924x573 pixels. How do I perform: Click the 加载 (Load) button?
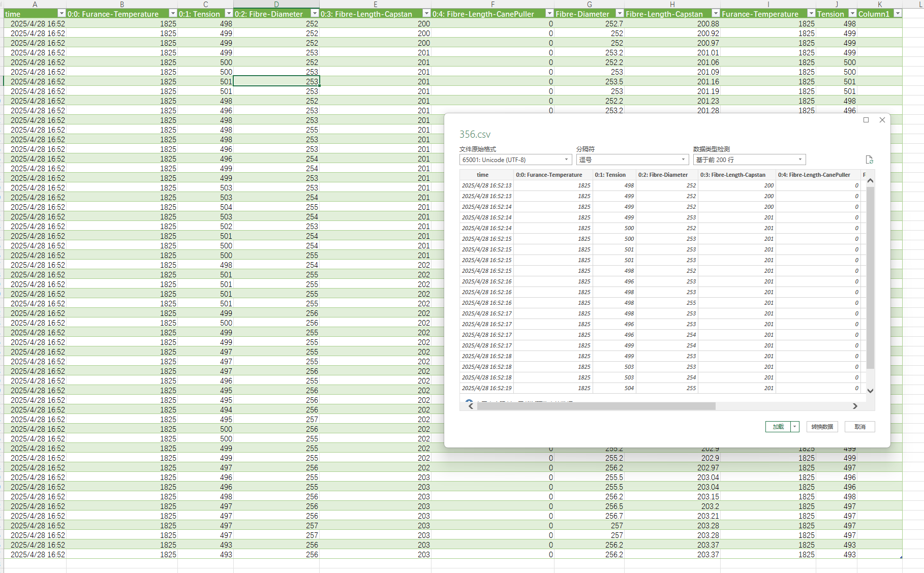pyautogui.click(x=778, y=427)
